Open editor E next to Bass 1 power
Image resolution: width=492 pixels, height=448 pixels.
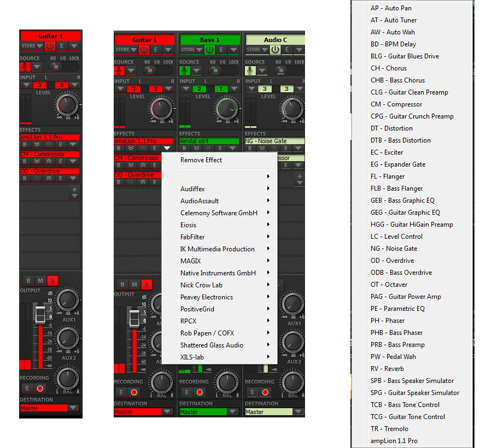[221, 50]
